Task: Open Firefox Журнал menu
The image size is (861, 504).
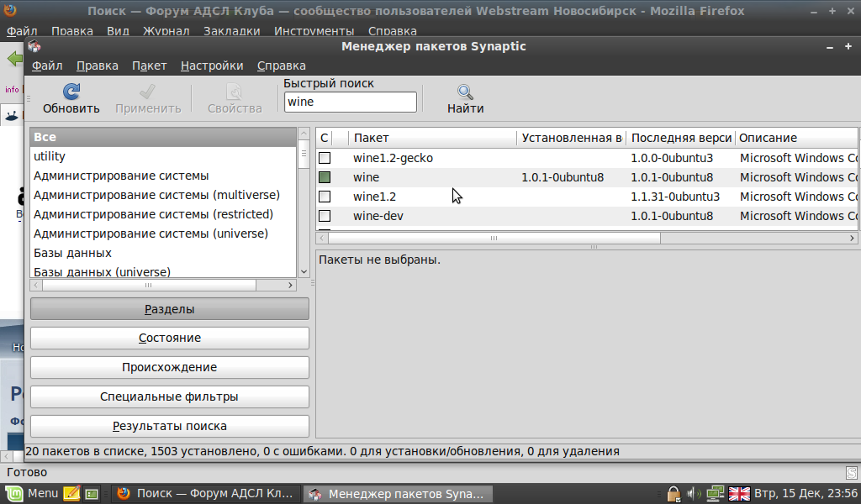Action: point(166,31)
